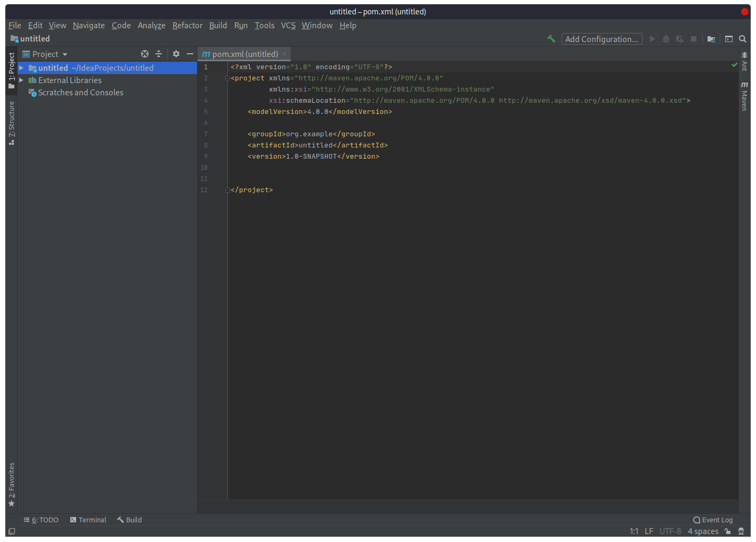Toggle the Maven tool window

coord(744,96)
